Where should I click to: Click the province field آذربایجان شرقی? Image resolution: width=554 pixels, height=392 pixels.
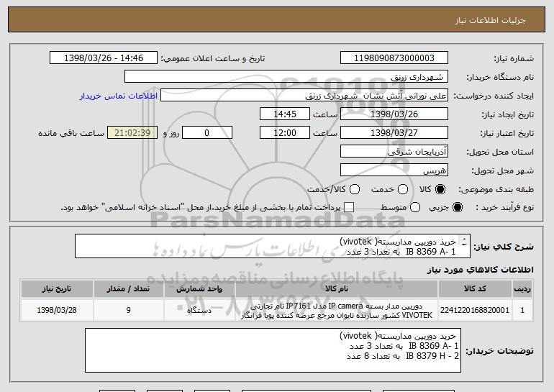(394, 152)
